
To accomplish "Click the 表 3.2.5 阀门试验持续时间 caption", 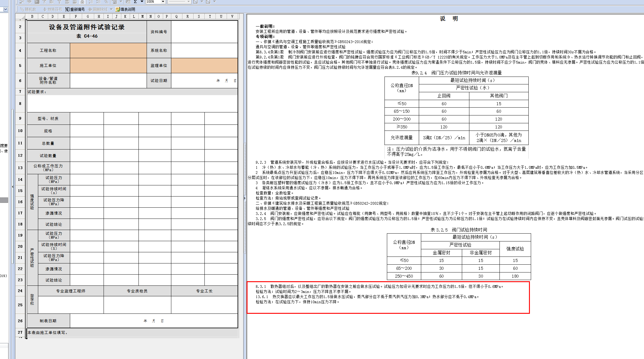I will pyautogui.click(x=459, y=230).
